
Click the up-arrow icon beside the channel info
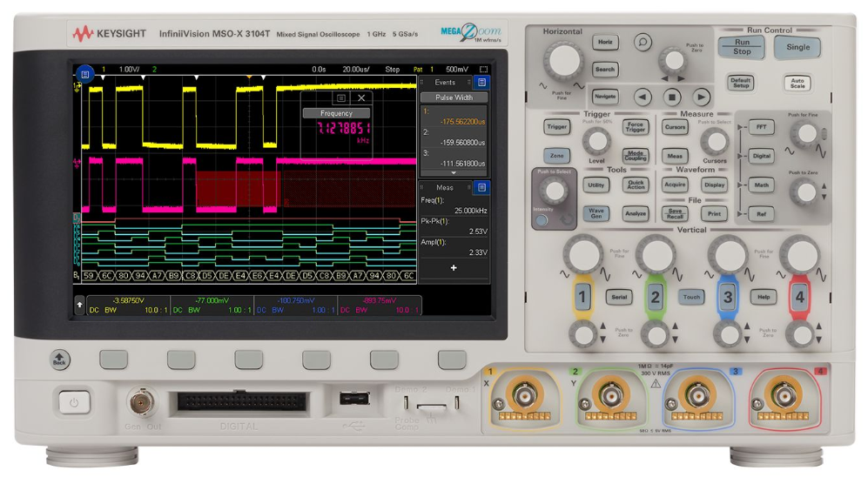point(80,305)
